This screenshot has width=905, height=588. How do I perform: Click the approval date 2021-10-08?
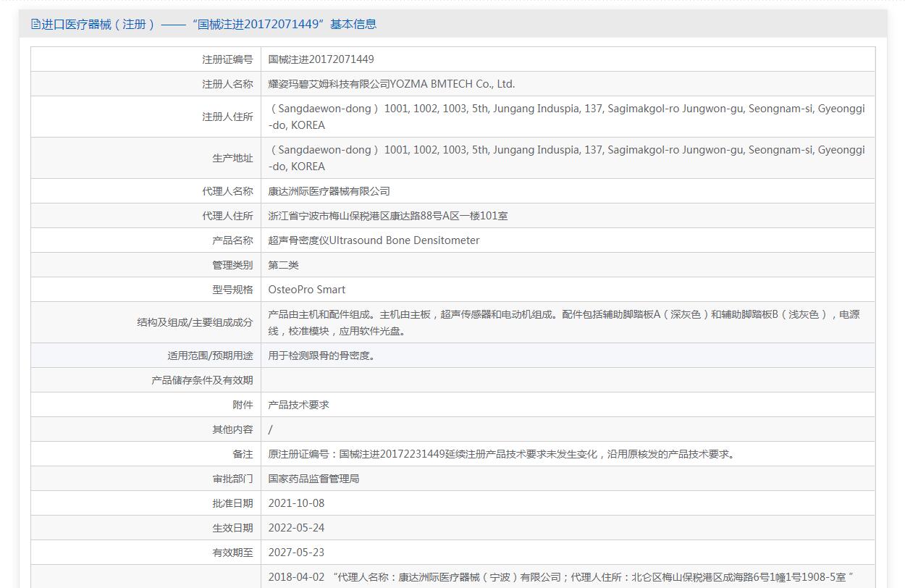pyautogui.click(x=296, y=503)
